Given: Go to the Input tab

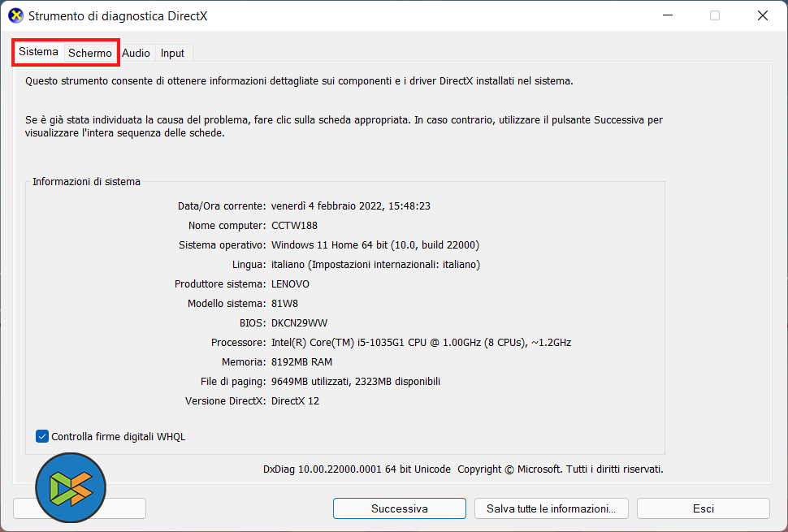Looking at the screenshot, I should 172,53.
